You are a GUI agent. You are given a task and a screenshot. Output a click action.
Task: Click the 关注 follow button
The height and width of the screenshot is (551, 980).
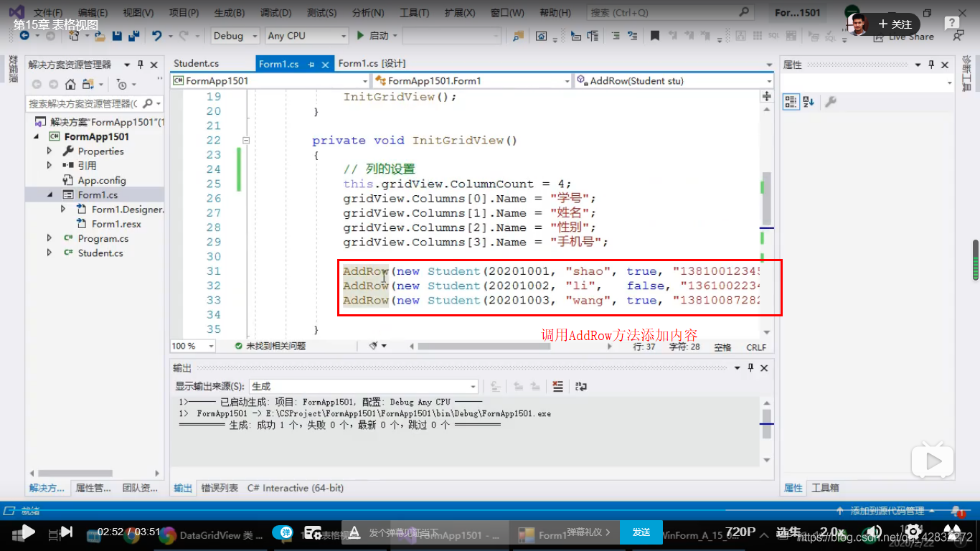895,24
